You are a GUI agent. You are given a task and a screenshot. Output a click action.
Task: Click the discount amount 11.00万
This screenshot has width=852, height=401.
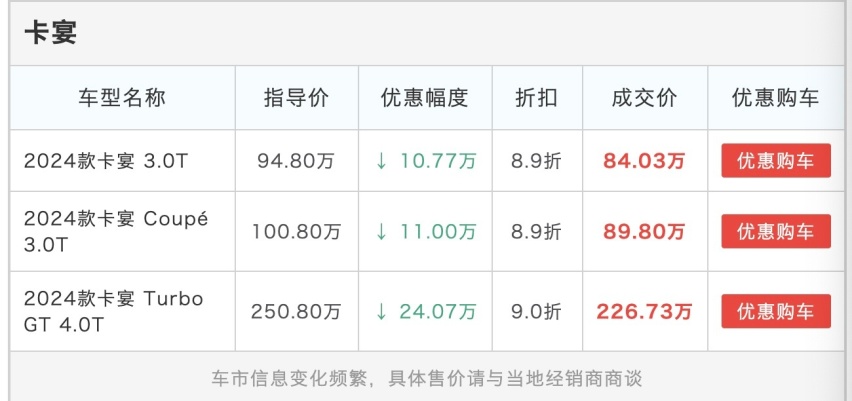[425, 232]
